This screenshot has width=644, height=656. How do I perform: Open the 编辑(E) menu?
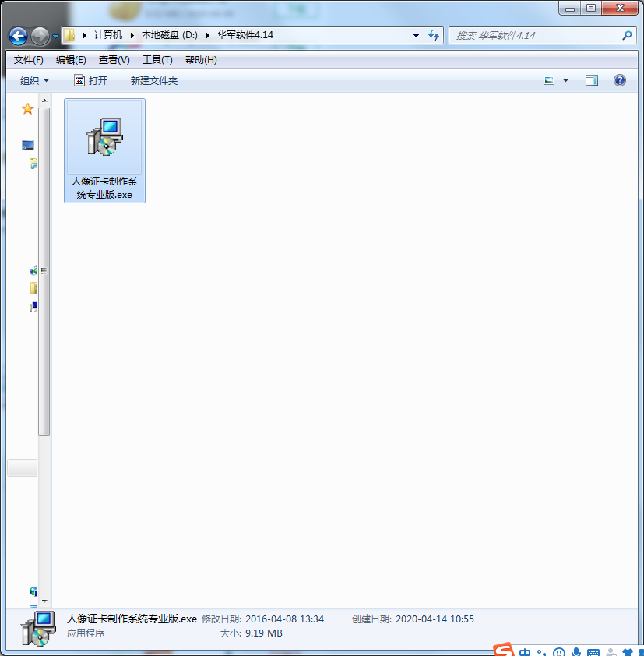[71, 60]
